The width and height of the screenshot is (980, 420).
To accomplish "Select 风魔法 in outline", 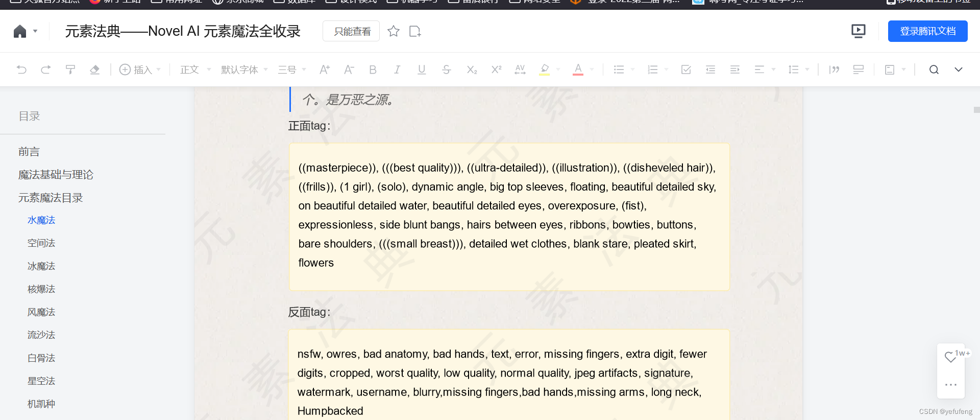I will click(41, 312).
